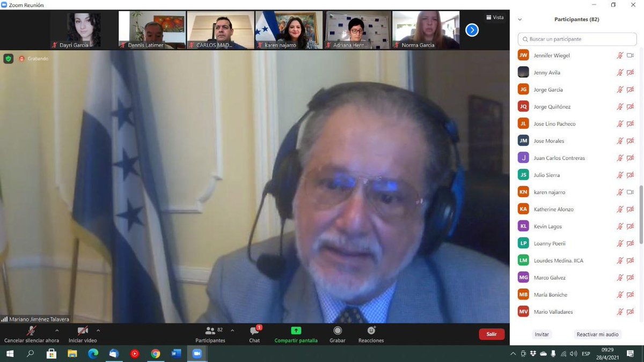Select karen najarro video thumbnail
644x362 pixels.
(x=289, y=30)
